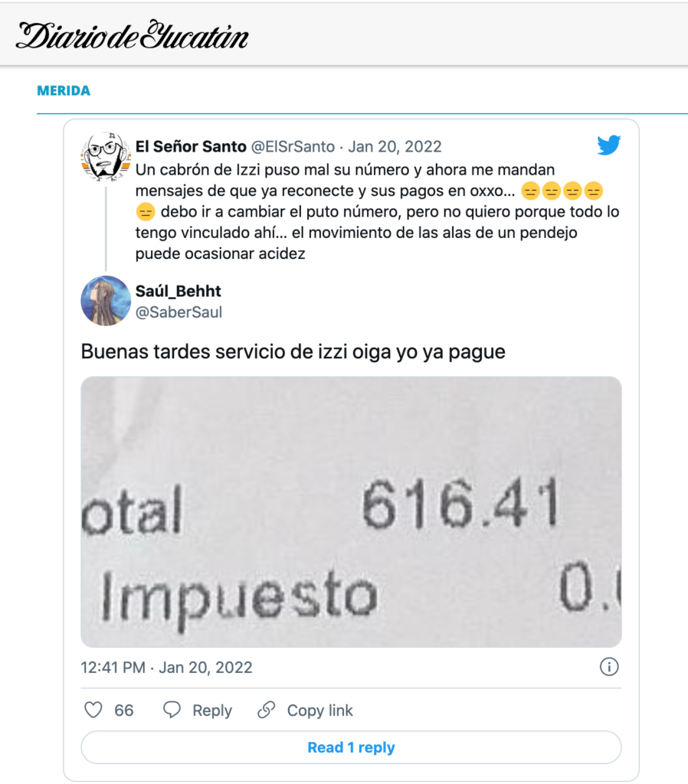Go to Diario de Yucatán home logo
Screen dimensions: 688x784
(132, 35)
